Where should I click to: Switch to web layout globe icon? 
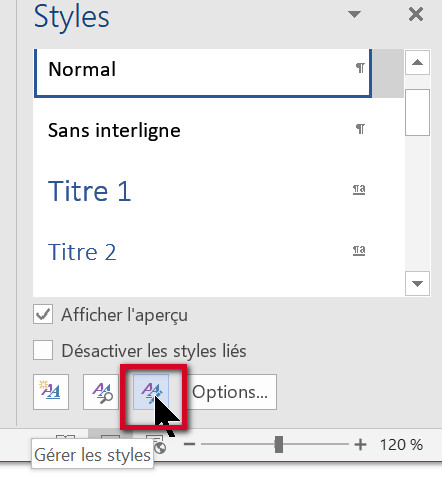tap(160, 447)
